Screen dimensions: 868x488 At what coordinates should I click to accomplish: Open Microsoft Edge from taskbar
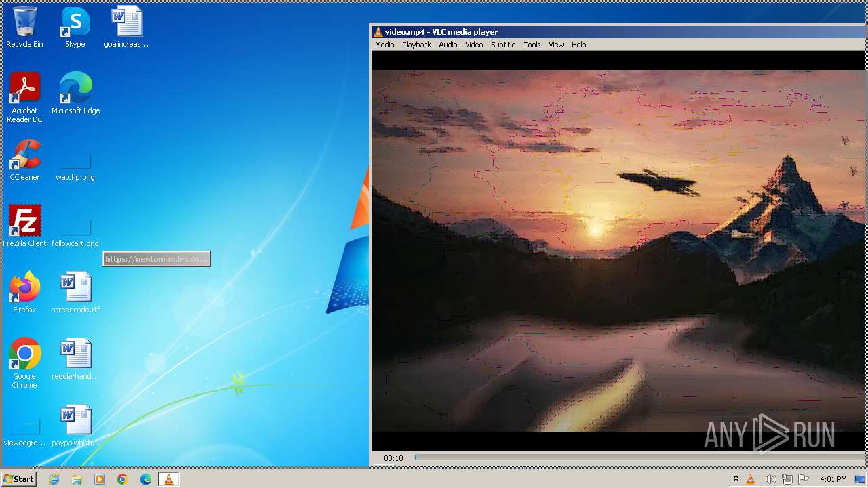[146, 479]
